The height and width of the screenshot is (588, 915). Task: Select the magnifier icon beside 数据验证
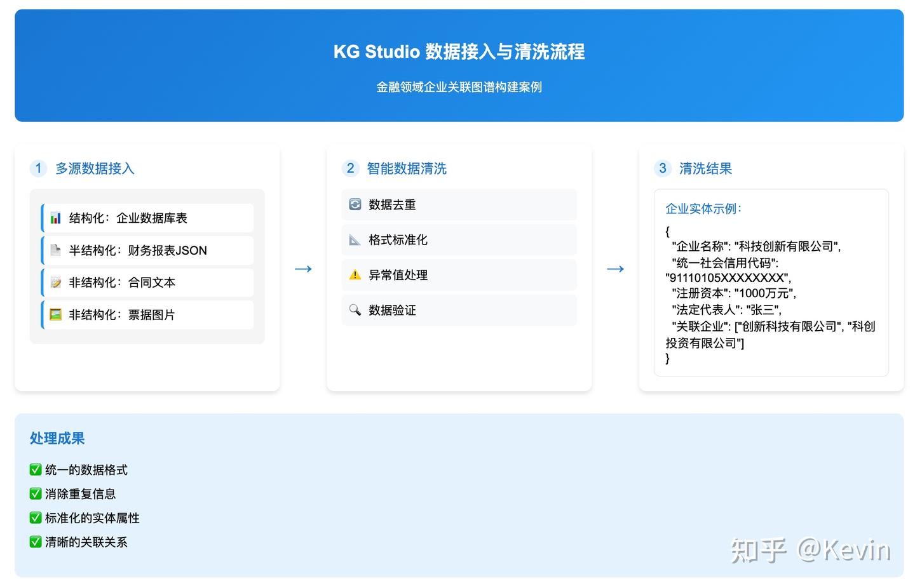point(355,310)
